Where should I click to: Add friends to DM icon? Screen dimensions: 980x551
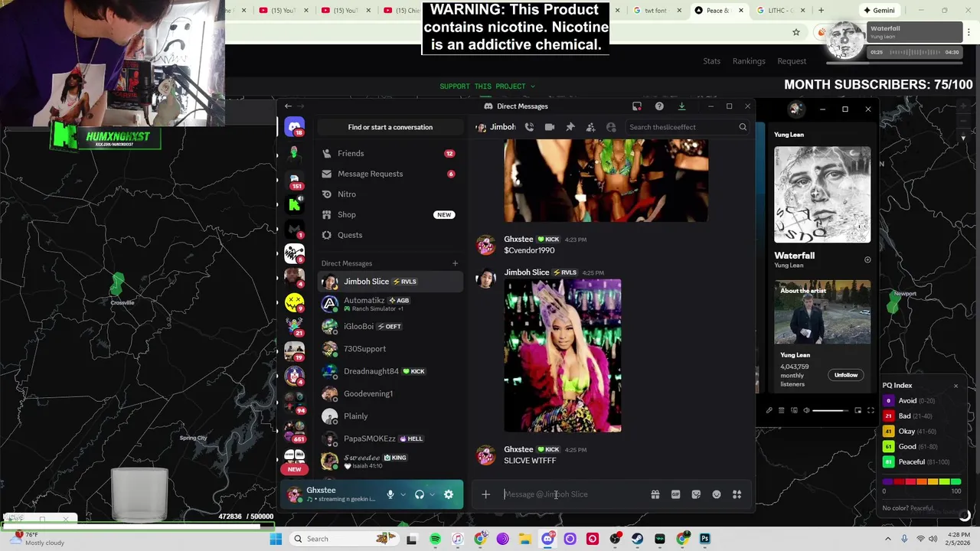click(590, 127)
